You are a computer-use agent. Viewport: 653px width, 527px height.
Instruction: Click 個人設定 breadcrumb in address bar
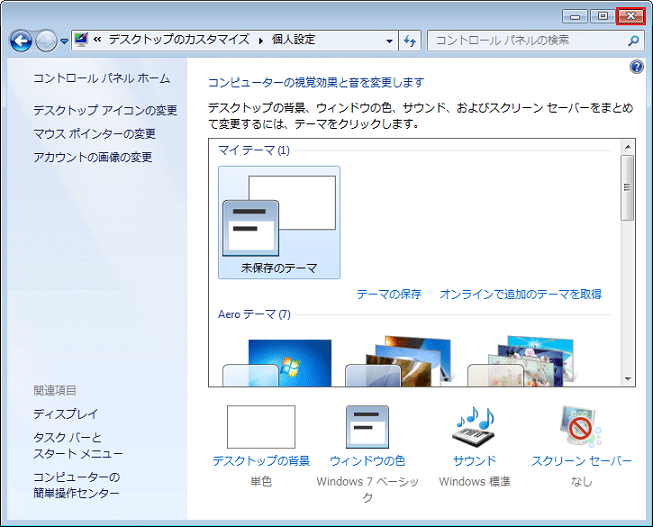293,40
